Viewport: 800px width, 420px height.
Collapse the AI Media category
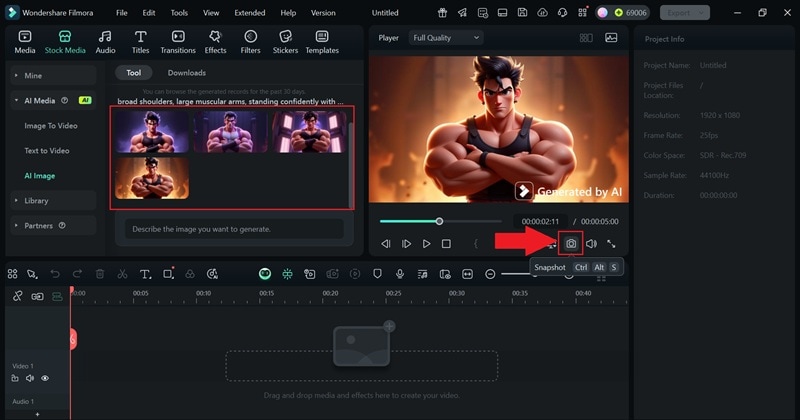[x=53, y=101]
